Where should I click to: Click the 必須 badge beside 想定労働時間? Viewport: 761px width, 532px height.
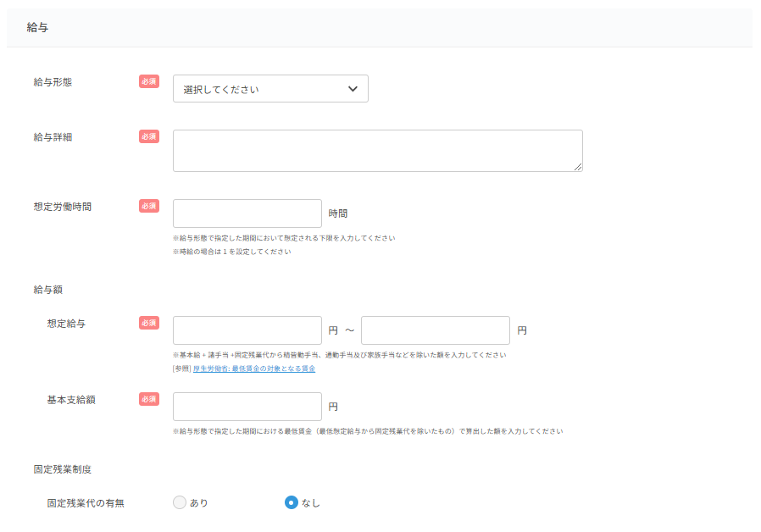tap(149, 206)
